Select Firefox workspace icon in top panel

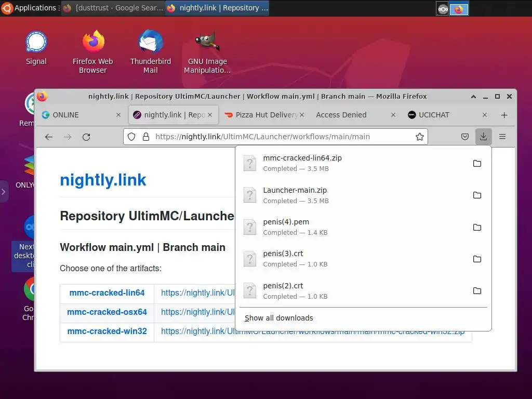[459, 9]
